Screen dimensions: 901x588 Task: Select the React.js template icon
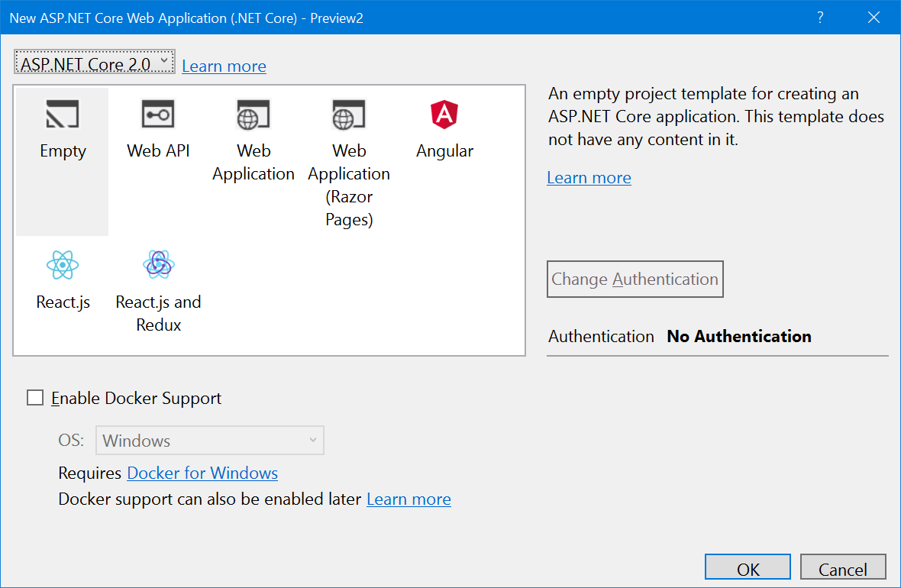tap(62, 265)
